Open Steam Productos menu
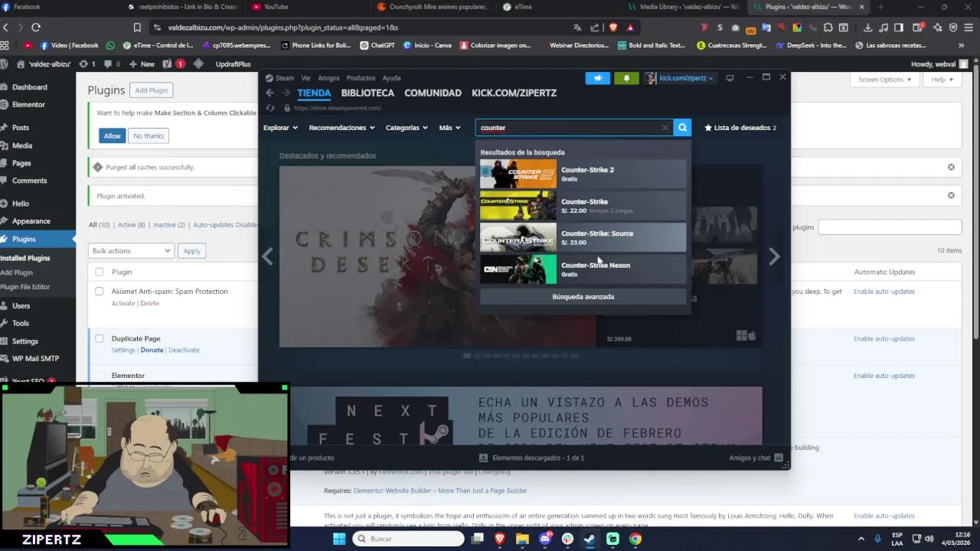Screen dimensions: 980x551 point(361,78)
